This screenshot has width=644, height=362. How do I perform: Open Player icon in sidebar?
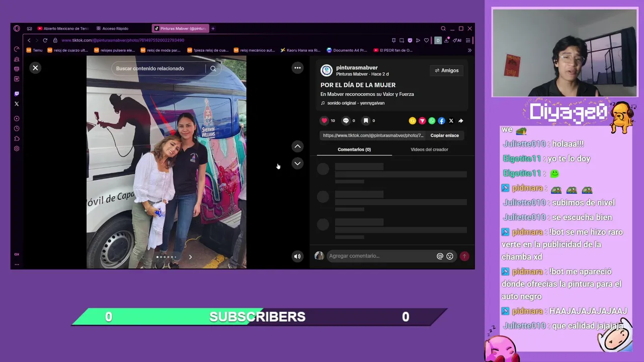pyautogui.click(x=17, y=119)
